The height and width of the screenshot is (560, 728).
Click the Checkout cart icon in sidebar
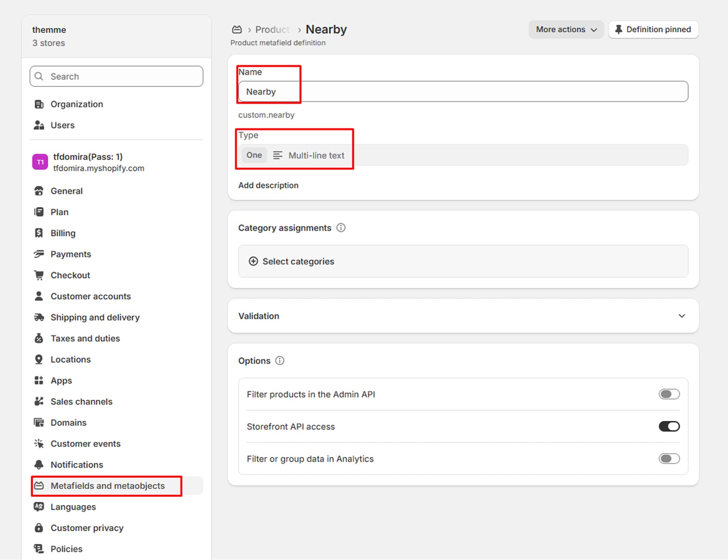point(39,275)
